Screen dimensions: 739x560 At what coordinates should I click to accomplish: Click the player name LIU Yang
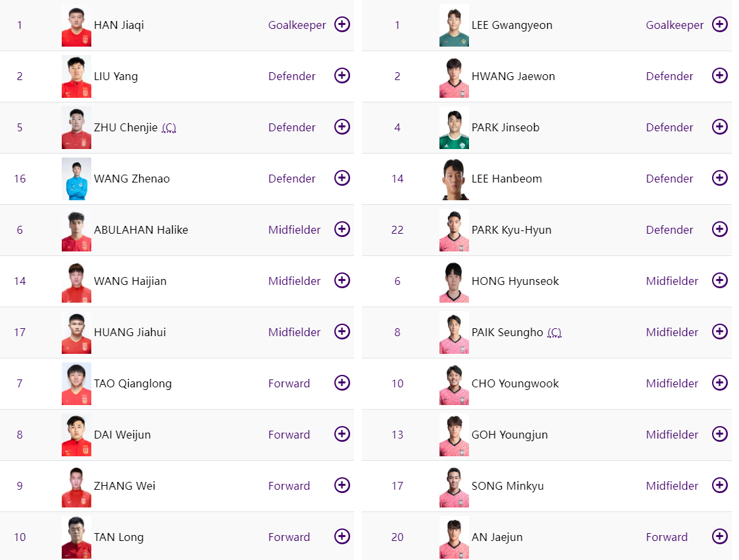click(115, 75)
